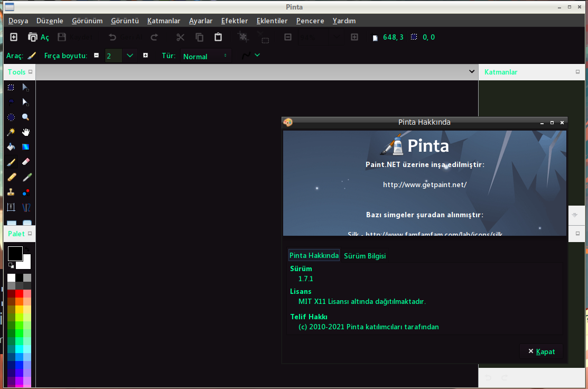Toggle the Katmanlar panel dock button
This screenshot has width=588, height=389.
pos(577,72)
